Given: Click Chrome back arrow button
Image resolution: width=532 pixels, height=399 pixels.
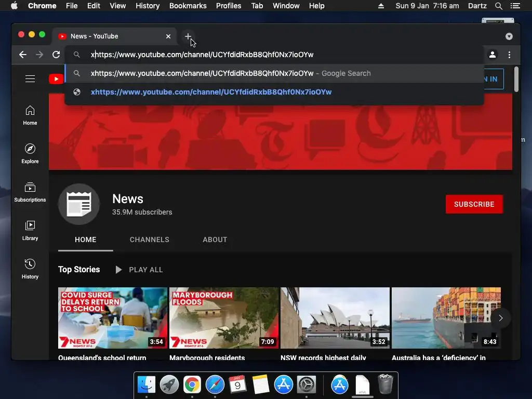Looking at the screenshot, I should (23, 55).
